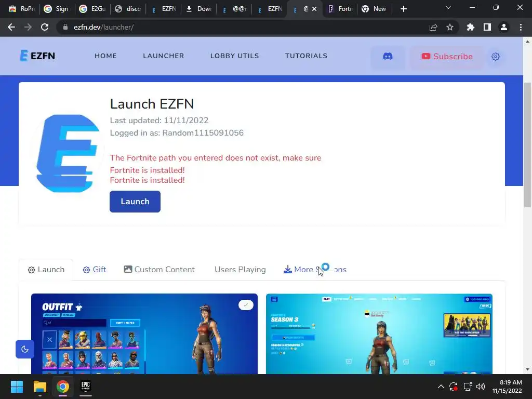Open the TUTORIALS nav item
532x399 pixels.
pos(306,56)
